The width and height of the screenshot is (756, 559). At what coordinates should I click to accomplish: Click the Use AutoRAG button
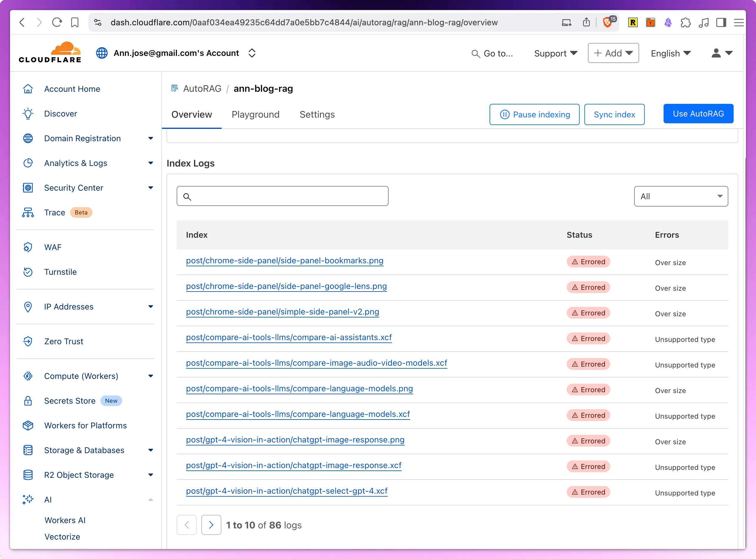click(x=698, y=114)
